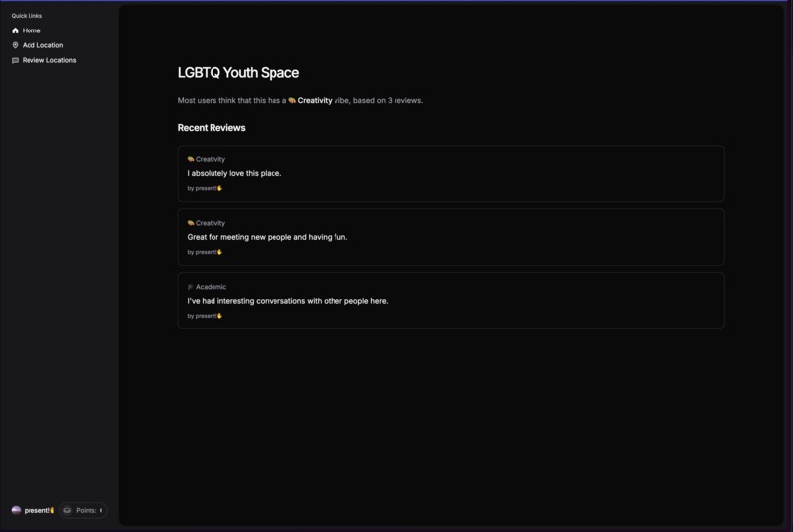Click the author line under 'interesting conversations' review
793x532 pixels.
[205, 316]
